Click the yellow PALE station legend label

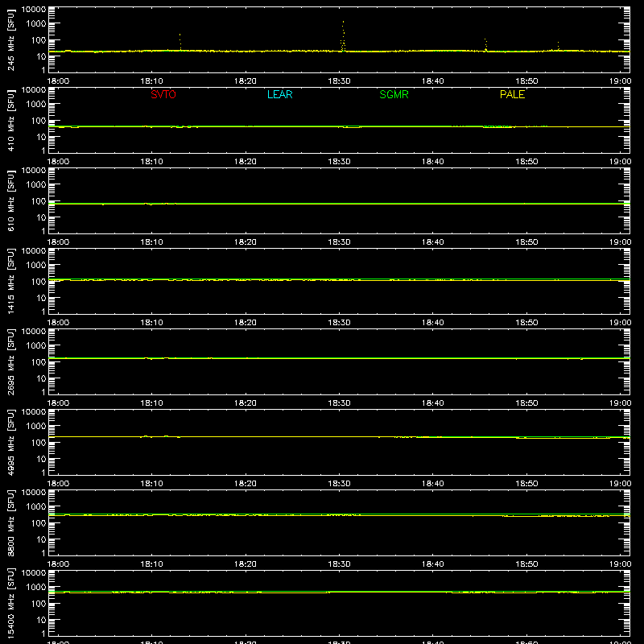pyautogui.click(x=512, y=94)
